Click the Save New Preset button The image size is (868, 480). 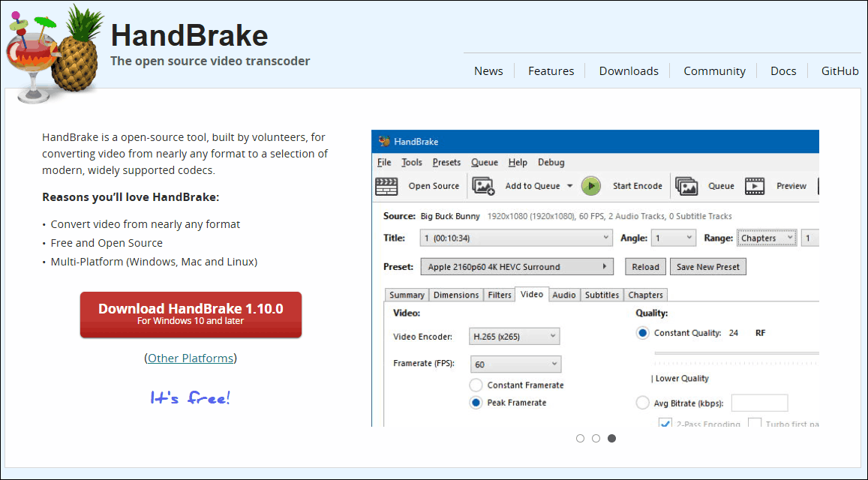[x=708, y=267]
